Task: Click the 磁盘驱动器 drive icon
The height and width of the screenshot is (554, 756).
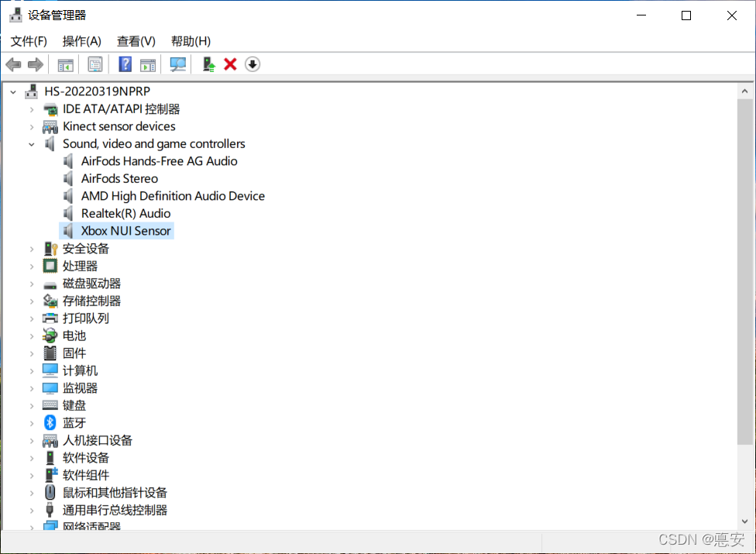Action: coord(50,284)
